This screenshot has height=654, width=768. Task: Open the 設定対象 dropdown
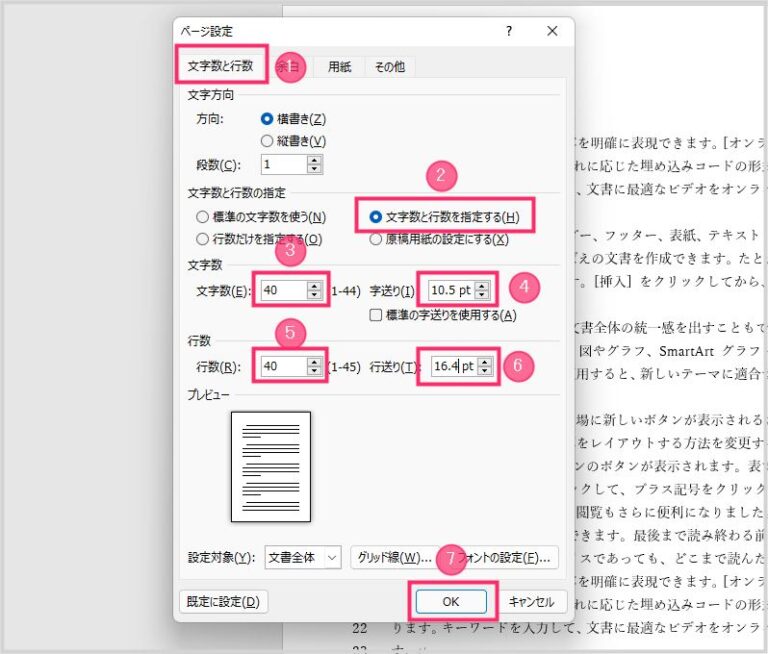pyautogui.click(x=303, y=557)
